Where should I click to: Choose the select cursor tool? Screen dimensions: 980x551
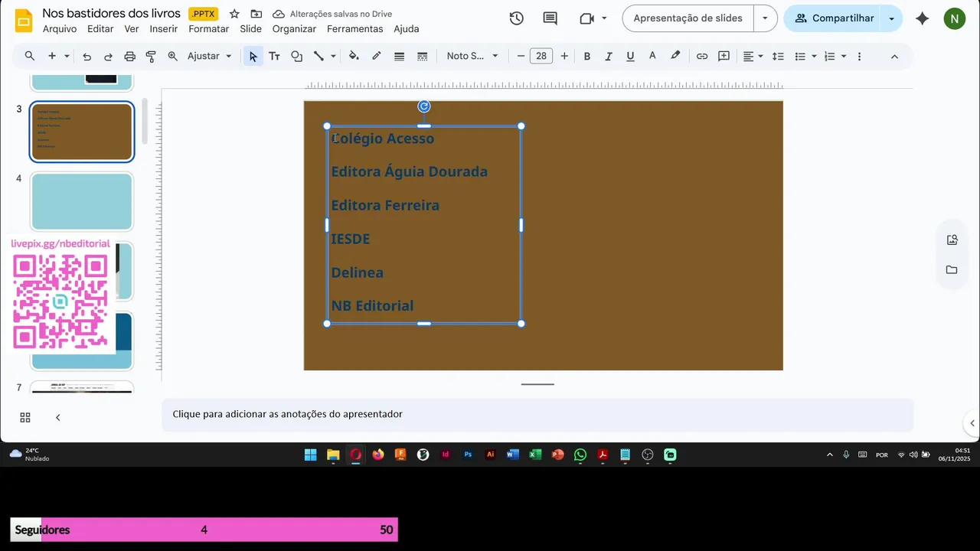tap(253, 56)
